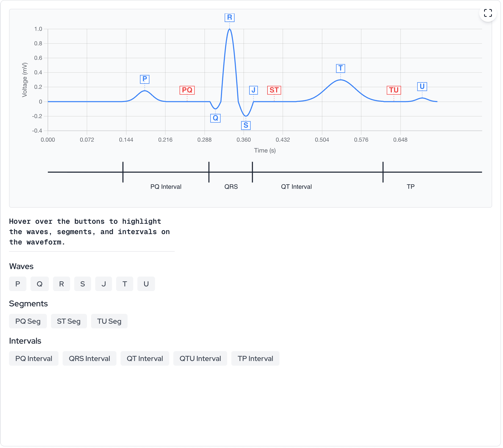Select the S wave button
The width and height of the screenshot is (503, 448).
click(83, 284)
